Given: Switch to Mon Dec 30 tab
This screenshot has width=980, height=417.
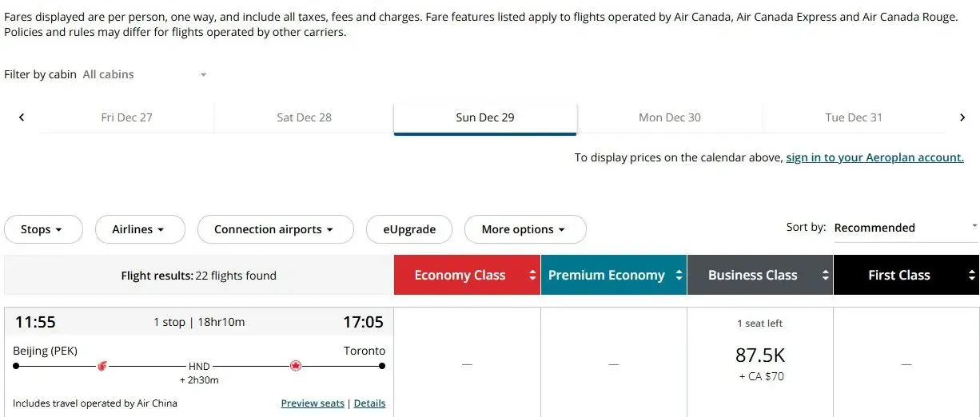Looking at the screenshot, I should [x=669, y=117].
